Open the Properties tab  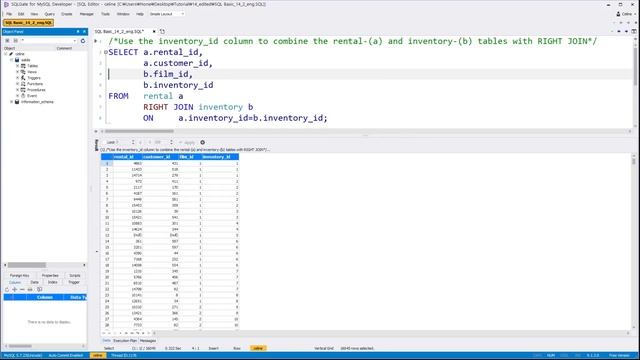pyautogui.click(x=50, y=276)
